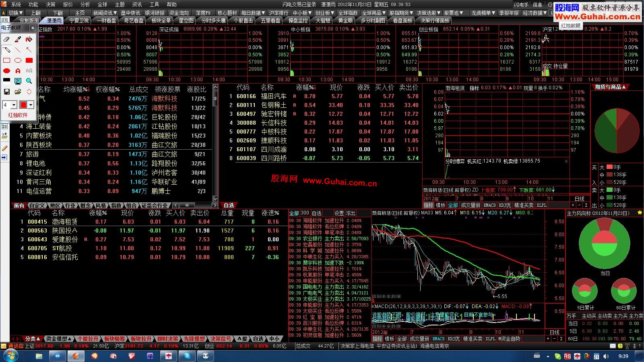Screen dimensions: 644x362
Task: Open the 决策 menu
Action: (51, 4)
